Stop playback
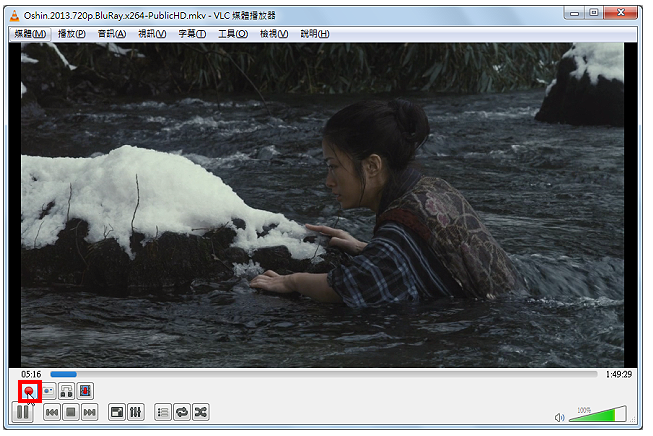653x436 pixels. point(71,412)
